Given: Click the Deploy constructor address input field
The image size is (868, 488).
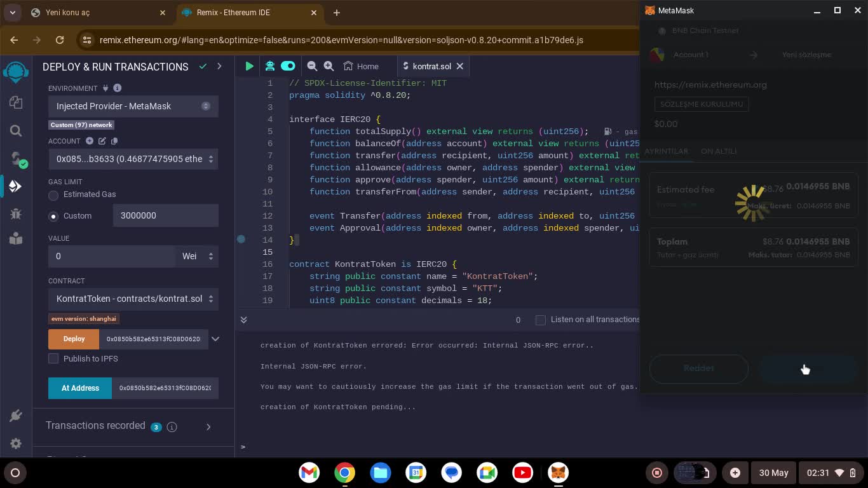Looking at the screenshot, I should tap(153, 339).
